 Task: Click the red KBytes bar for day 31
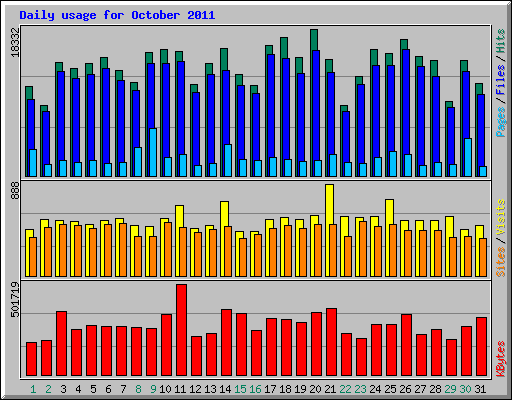(x=481, y=347)
